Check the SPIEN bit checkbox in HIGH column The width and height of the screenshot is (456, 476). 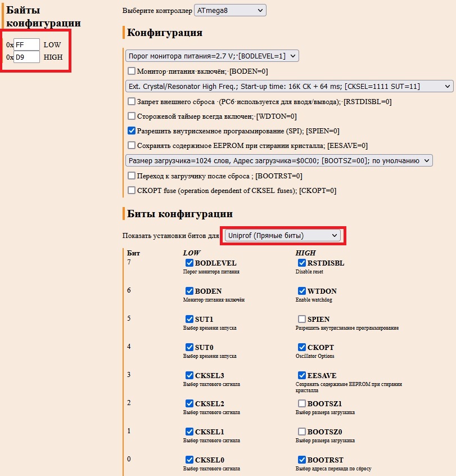(x=302, y=319)
